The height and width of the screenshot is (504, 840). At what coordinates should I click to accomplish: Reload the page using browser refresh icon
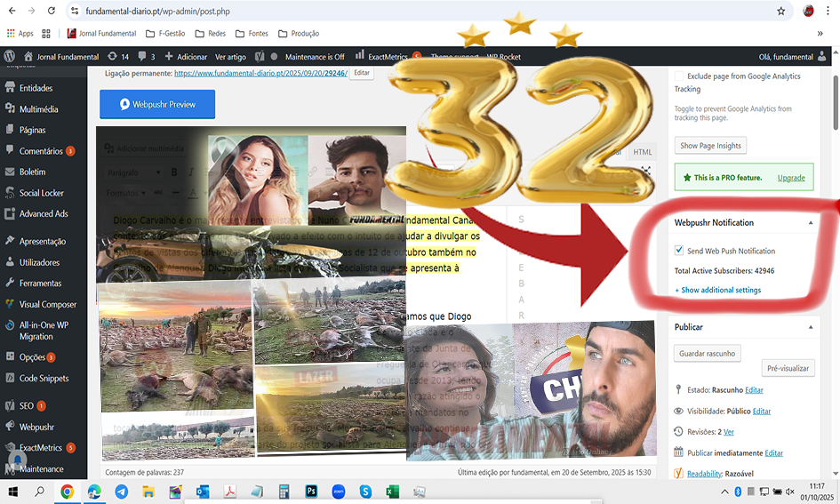(x=52, y=12)
